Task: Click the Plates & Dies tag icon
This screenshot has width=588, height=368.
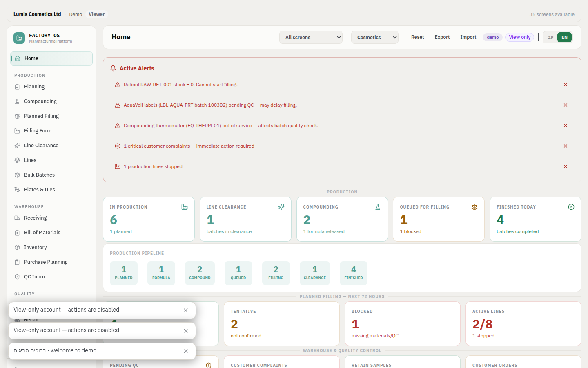Action: [17, 190]
